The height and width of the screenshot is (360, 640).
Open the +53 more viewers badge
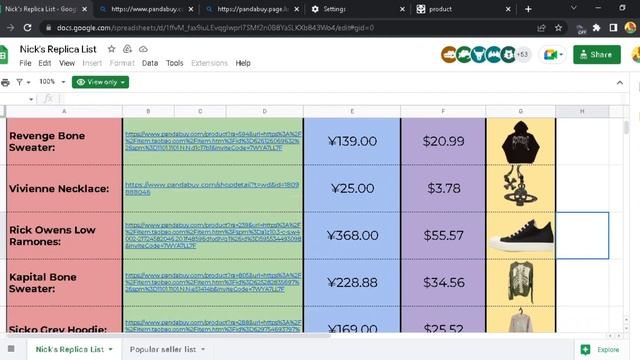522,54
